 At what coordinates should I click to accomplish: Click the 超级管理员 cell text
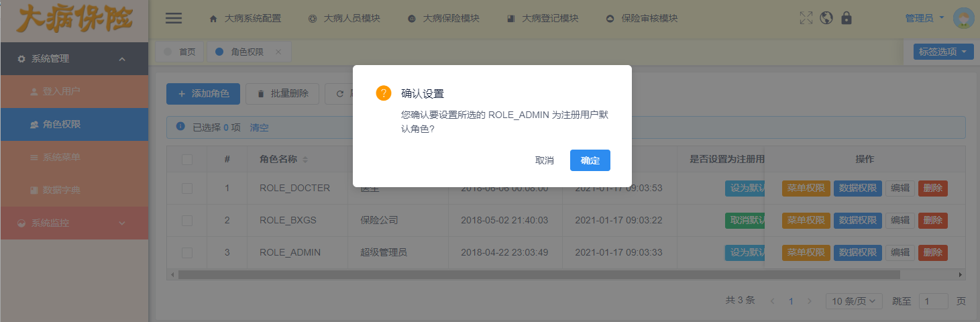coord(384,252)
